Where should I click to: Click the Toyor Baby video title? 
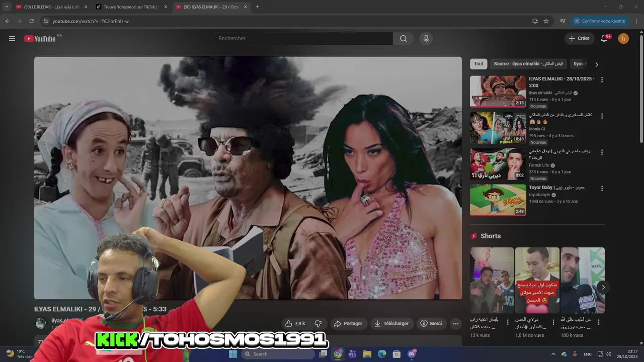[556, 188]
